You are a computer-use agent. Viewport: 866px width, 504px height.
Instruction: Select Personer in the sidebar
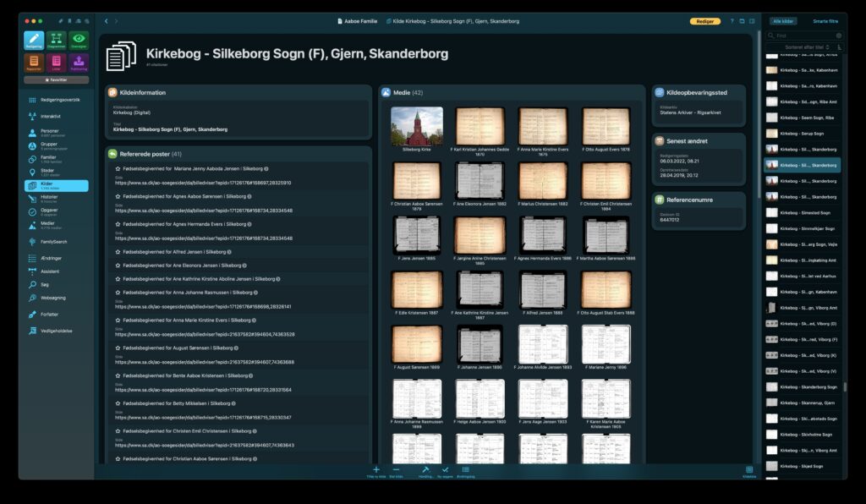pos(49,131)
